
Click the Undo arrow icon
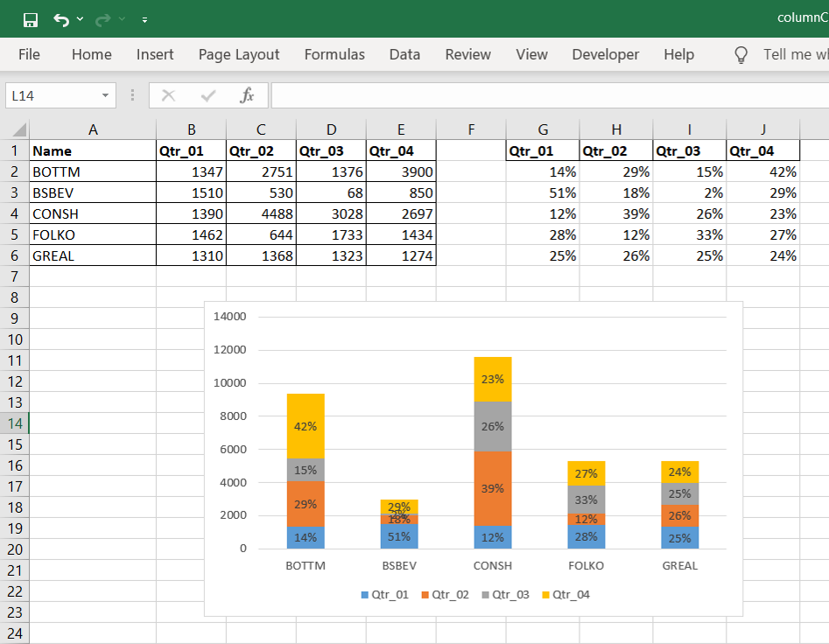click(60, 19)
